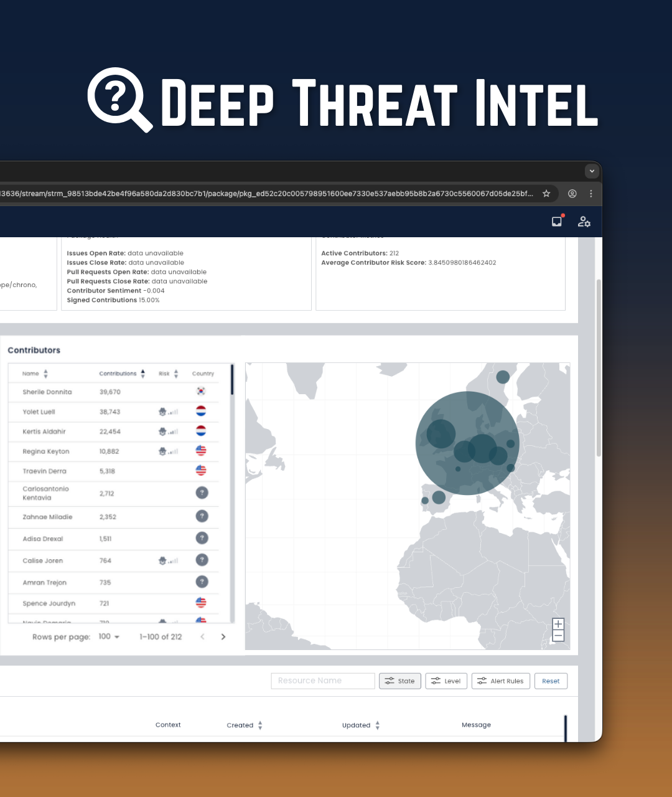Click the US flag for Spence Jourdyn
Image resolution: width=672 pixels, height=797 pixels.
pyautogui.click(x=201, y=603)
